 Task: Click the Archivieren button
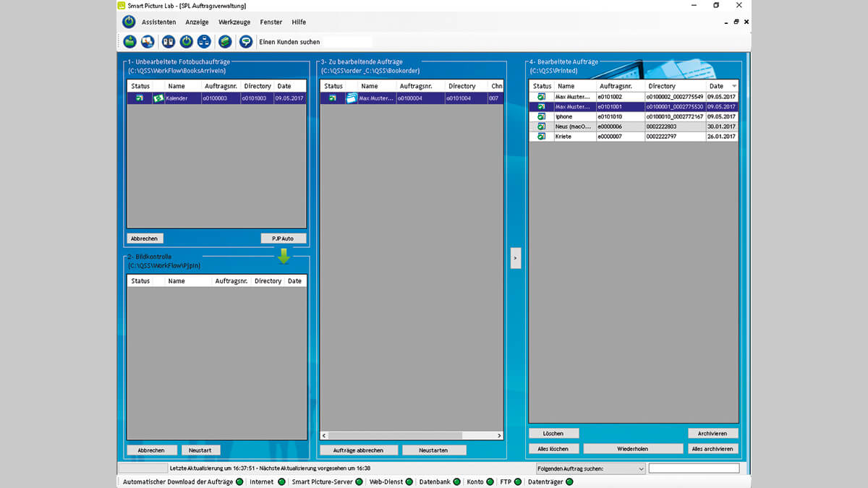point(713,433)
